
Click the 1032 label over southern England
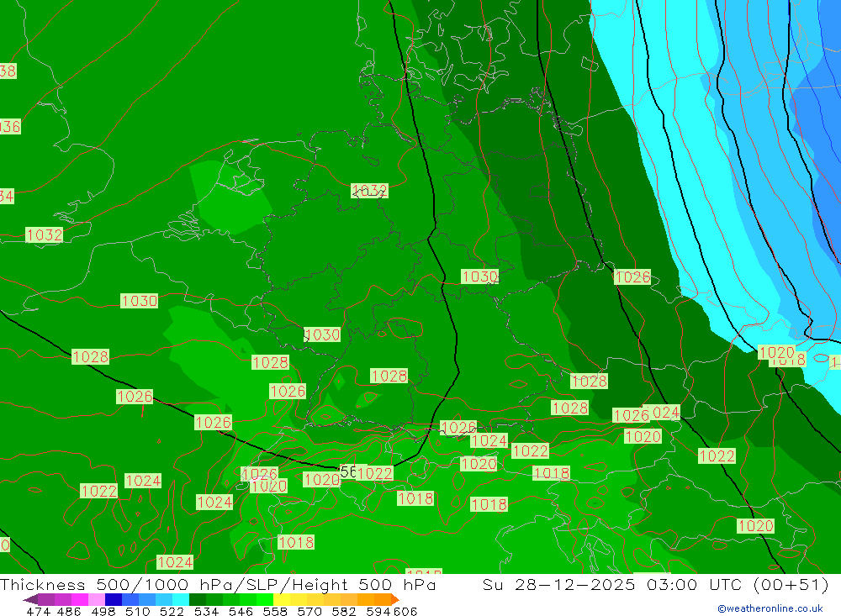(45, 234)
